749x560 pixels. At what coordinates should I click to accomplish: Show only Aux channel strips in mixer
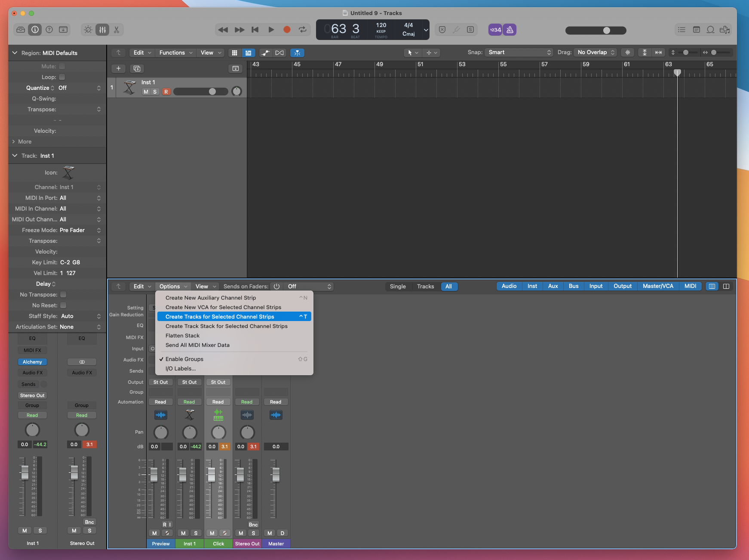(553, 286)
